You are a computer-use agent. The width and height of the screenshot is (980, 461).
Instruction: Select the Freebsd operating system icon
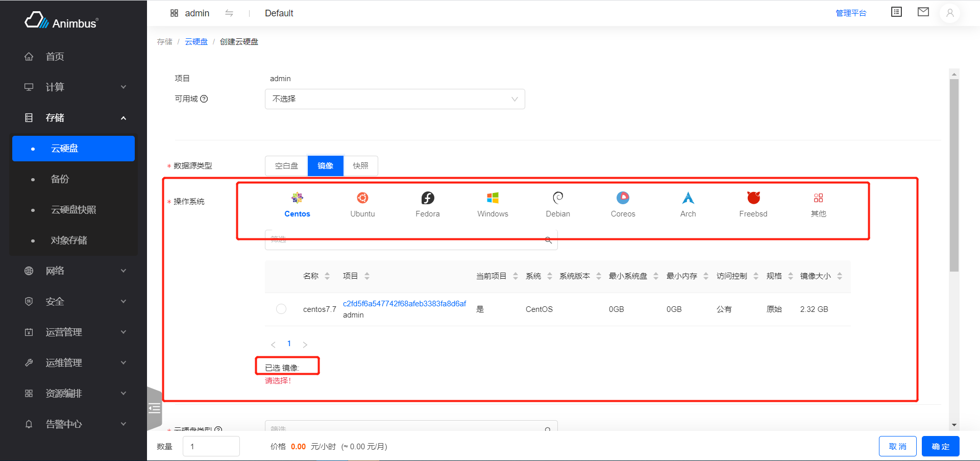click(753, 203)
